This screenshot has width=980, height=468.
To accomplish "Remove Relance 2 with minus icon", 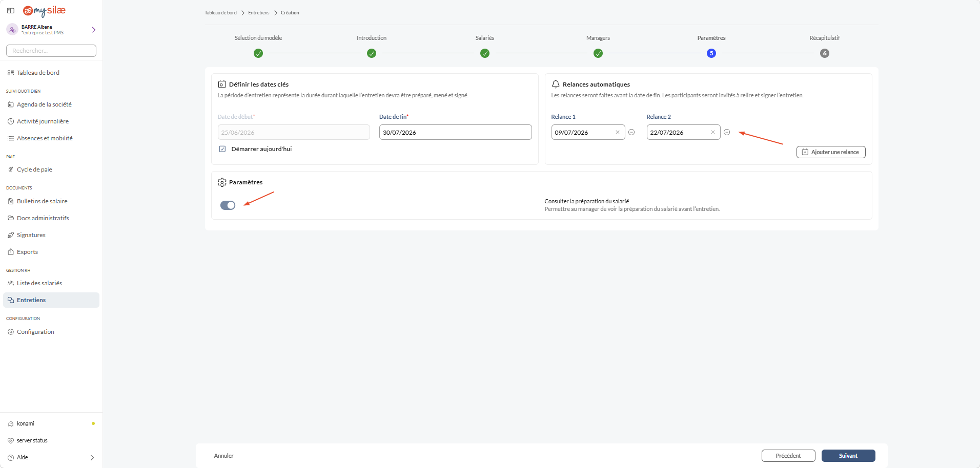I will tap(727, 132).
